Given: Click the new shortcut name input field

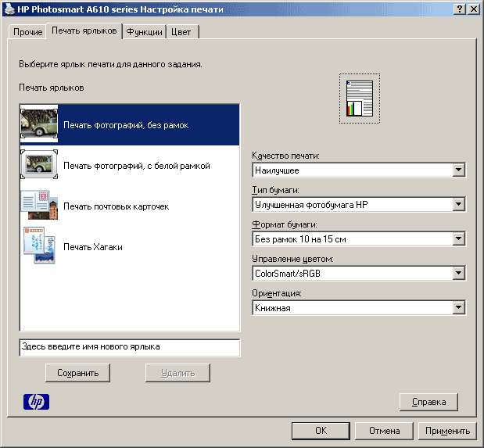Looking at the screenshot, I should pos(130,347).
